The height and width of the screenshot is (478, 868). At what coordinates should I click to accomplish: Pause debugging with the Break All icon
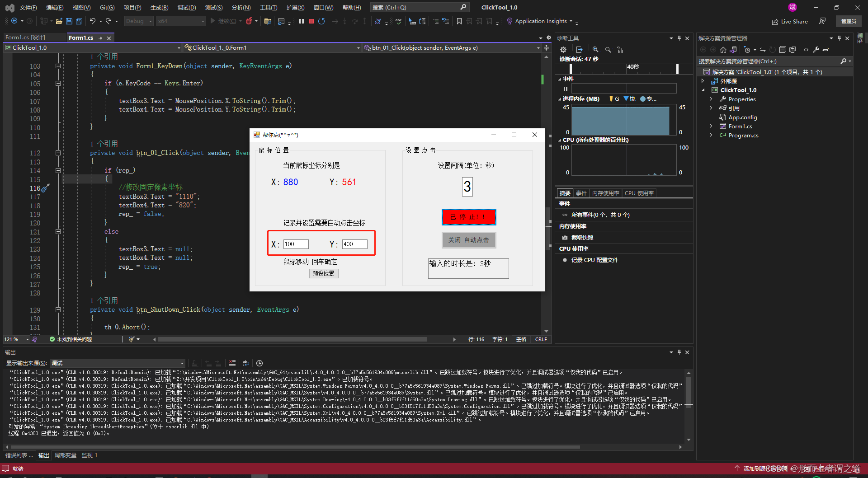[x=302, y=21]
